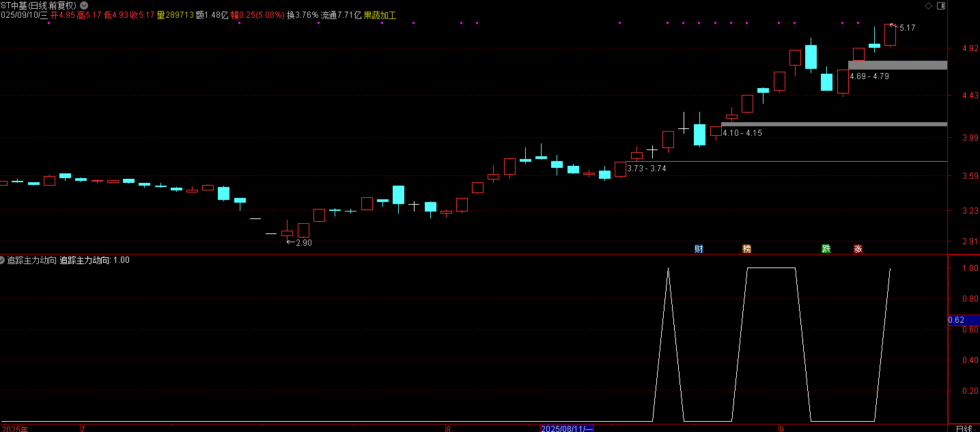The height and width of the screenshot is (432, 980).
Task: Click the ST中基 (日线 前复权) chart title
Action: coord(38,5)
